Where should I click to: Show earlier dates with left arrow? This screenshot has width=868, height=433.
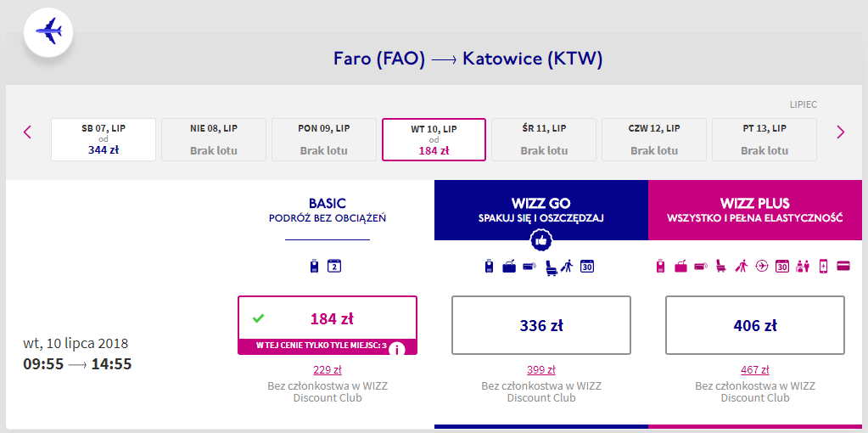point(28,132)
